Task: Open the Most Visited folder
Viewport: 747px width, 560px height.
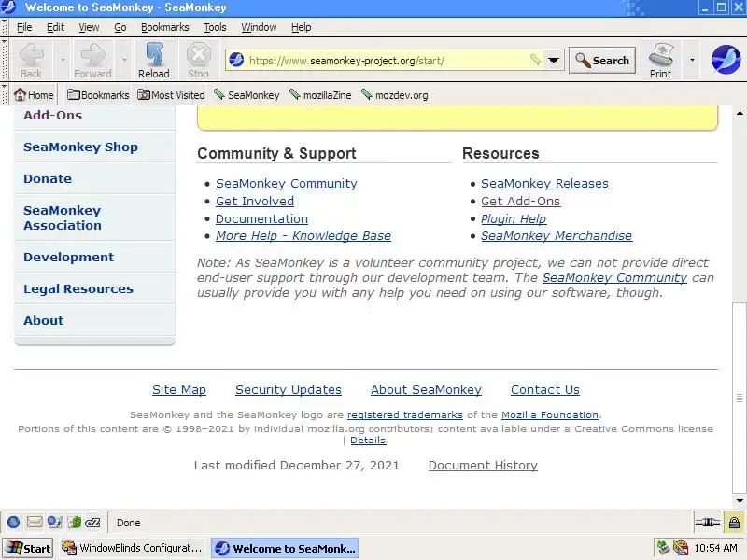Action: [171, 95]
